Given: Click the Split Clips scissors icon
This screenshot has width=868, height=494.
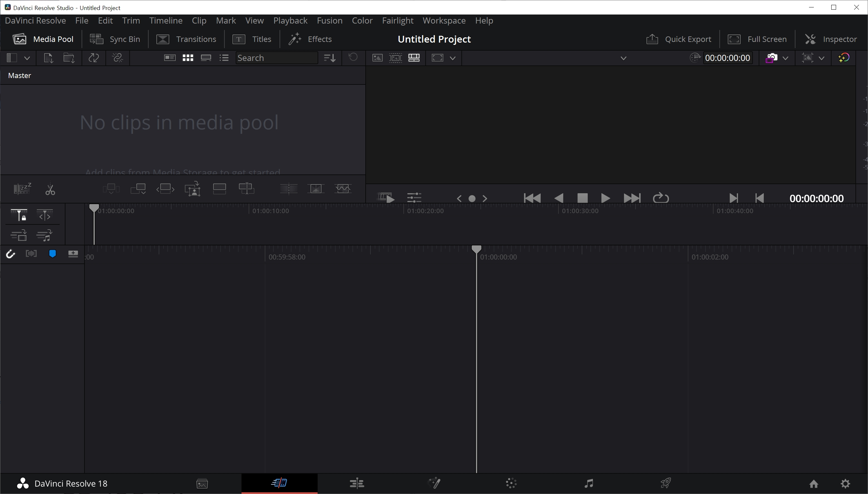Looking at the screenshot, I should click(x=50, y=190).
